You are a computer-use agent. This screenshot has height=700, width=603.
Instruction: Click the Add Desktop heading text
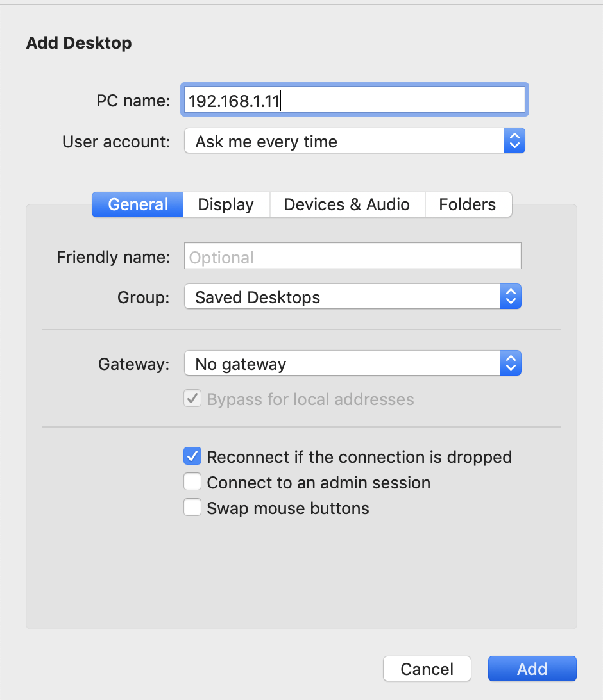[x=79, y=44]
